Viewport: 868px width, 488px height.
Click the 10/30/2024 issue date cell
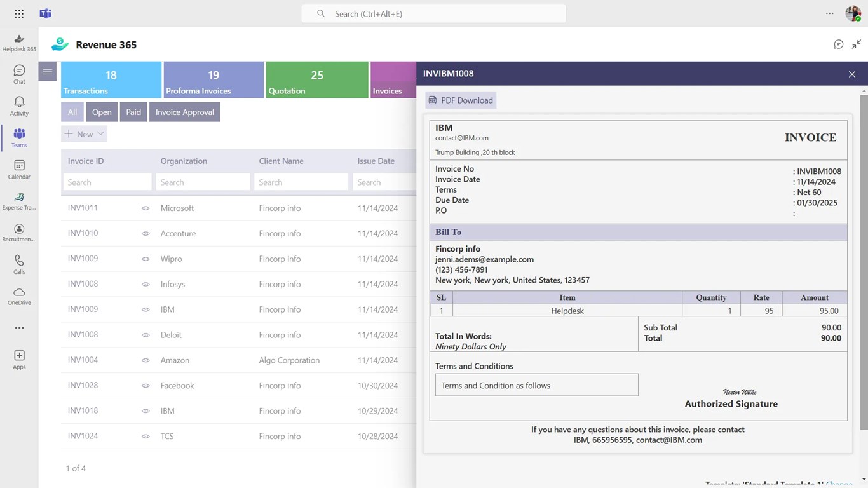click(x=377, y=386)
